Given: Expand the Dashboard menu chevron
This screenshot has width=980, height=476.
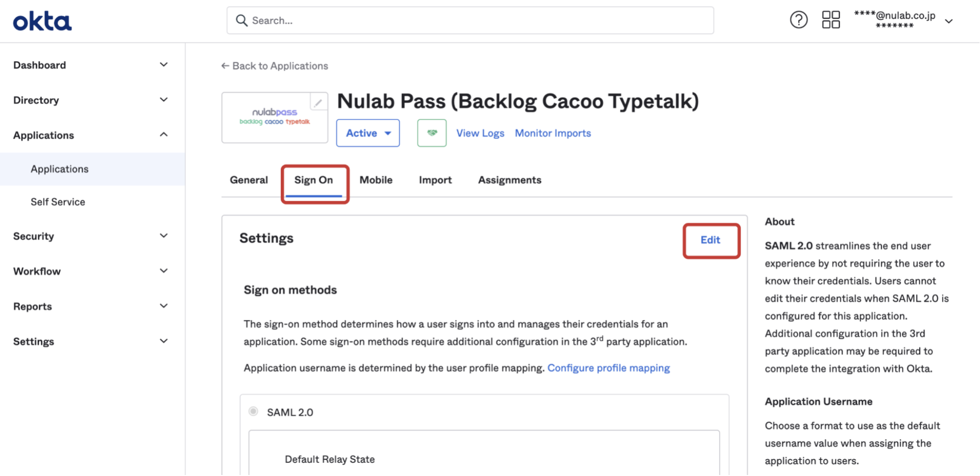Looking at the screenshot, I should [164, 65].
